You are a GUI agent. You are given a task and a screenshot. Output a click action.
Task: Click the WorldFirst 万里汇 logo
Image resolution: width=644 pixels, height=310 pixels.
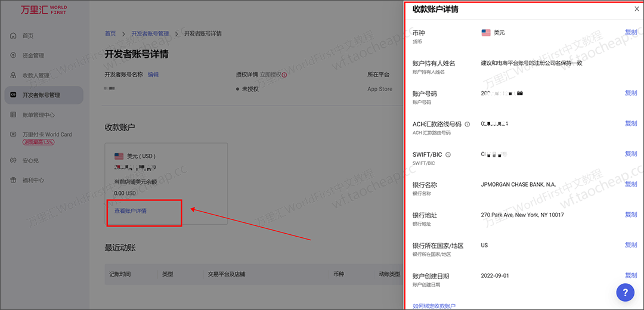pos(44,10)
